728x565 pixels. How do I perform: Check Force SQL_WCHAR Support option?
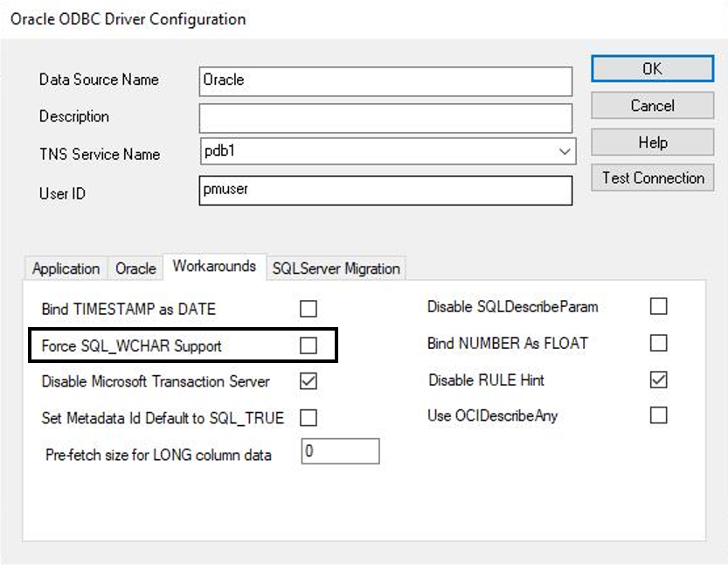pos(309,345)
